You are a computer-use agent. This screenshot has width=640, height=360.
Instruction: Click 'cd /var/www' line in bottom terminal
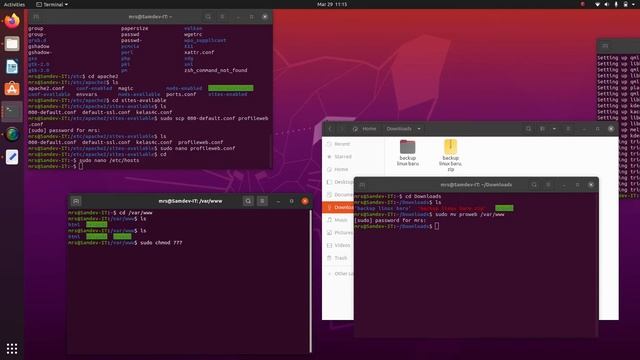tap(136, 213)
